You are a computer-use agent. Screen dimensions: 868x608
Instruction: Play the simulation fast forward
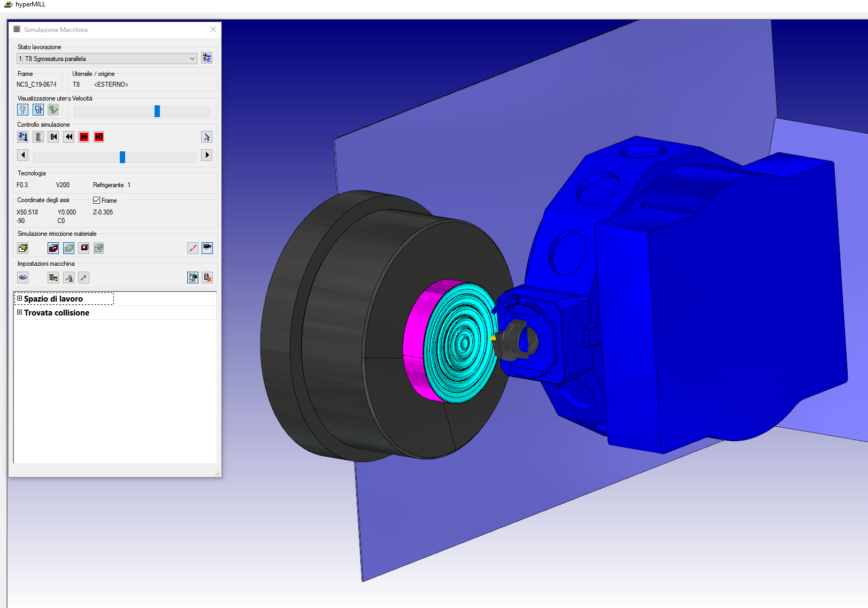(84, 137)
